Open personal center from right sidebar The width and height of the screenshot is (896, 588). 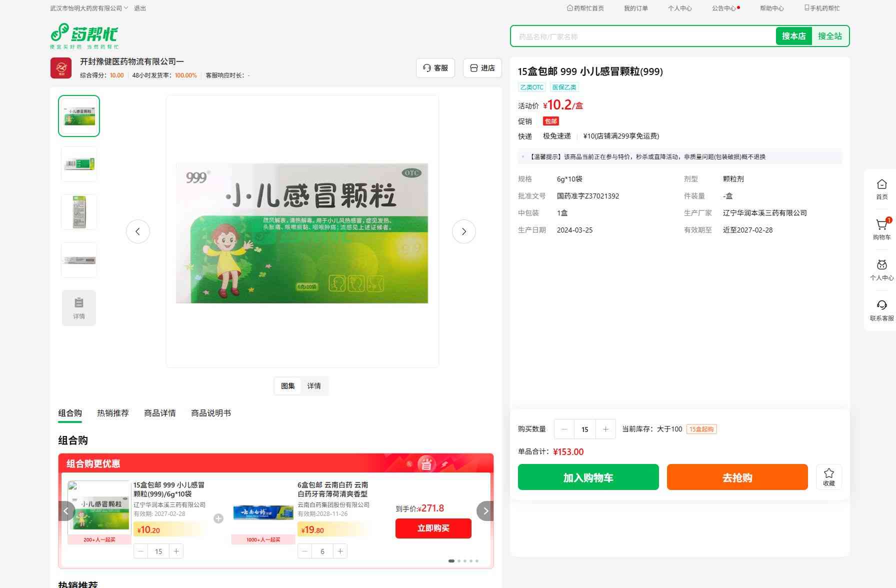pos(881,269)
